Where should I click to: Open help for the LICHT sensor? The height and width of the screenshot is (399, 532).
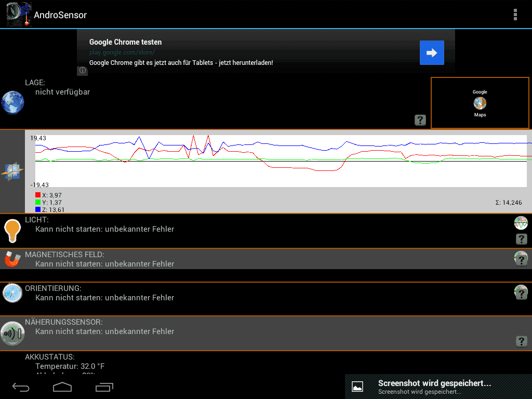pos(521,239)
